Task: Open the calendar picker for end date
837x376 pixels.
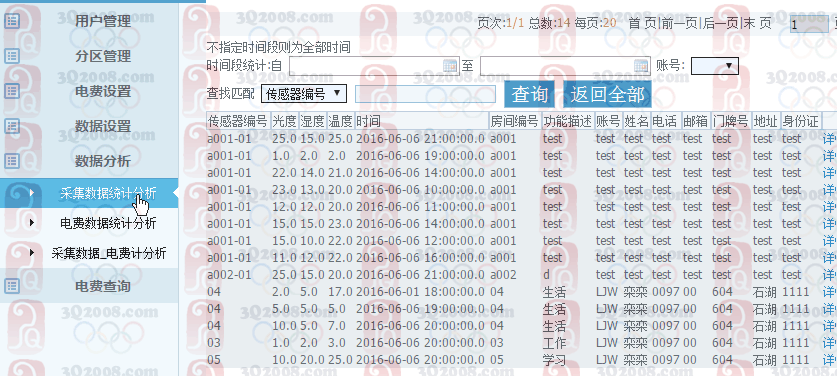Action: click(641, 66)
